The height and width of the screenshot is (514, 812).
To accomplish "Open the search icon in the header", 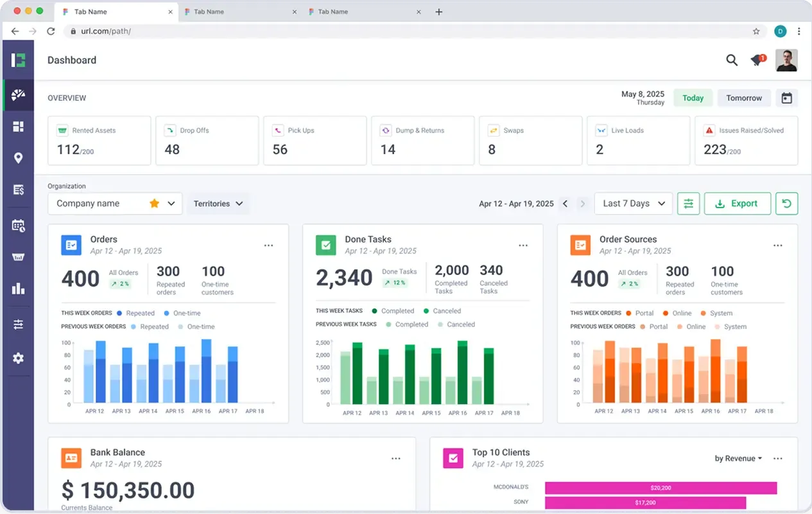I will pos(732,60).
